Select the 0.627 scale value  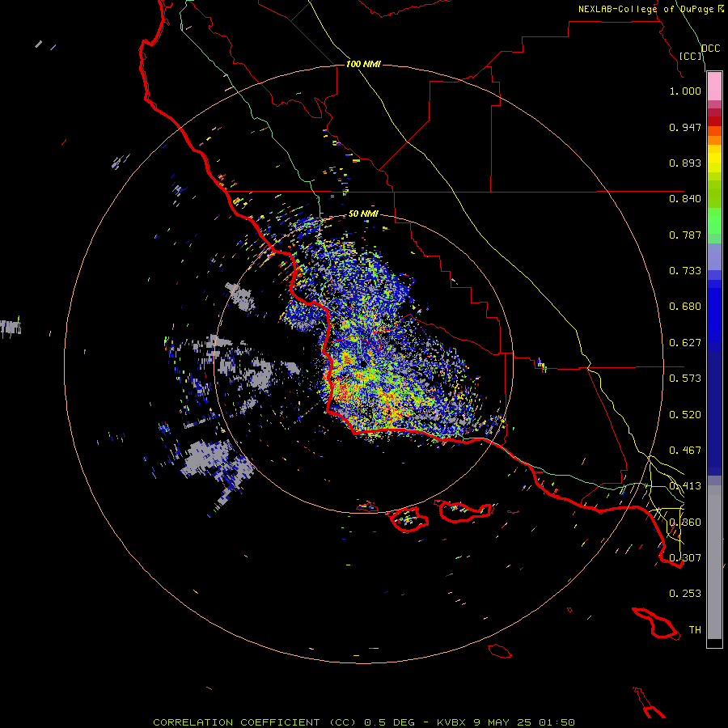pyautogui.click(x=685, y=343)
